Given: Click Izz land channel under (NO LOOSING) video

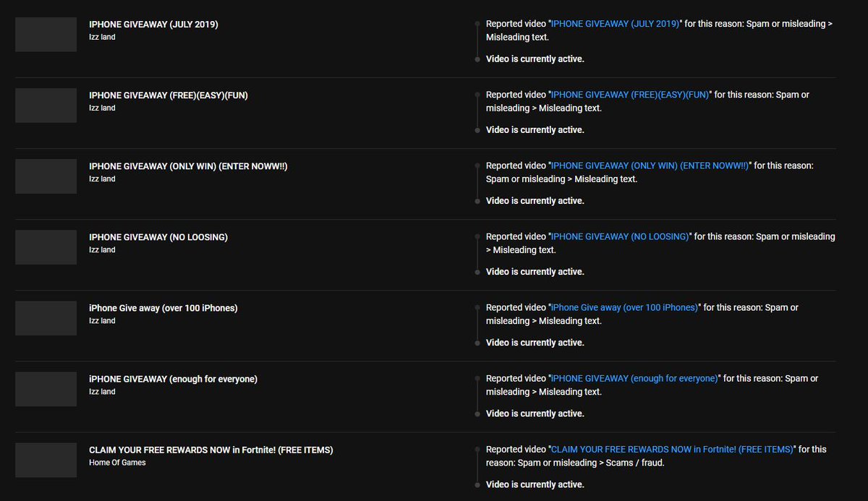Looking at the screenshot, I should 102,249.
